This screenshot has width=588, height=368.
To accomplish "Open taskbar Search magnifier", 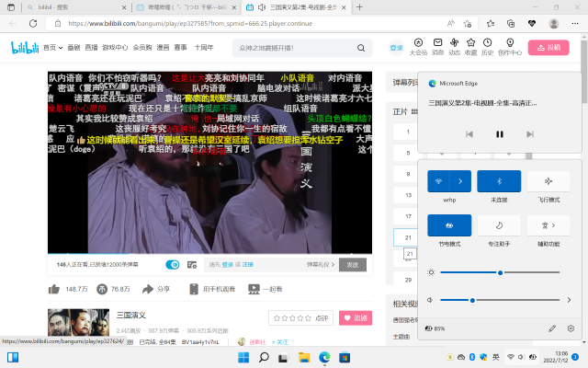I will (x=264, y=357).
